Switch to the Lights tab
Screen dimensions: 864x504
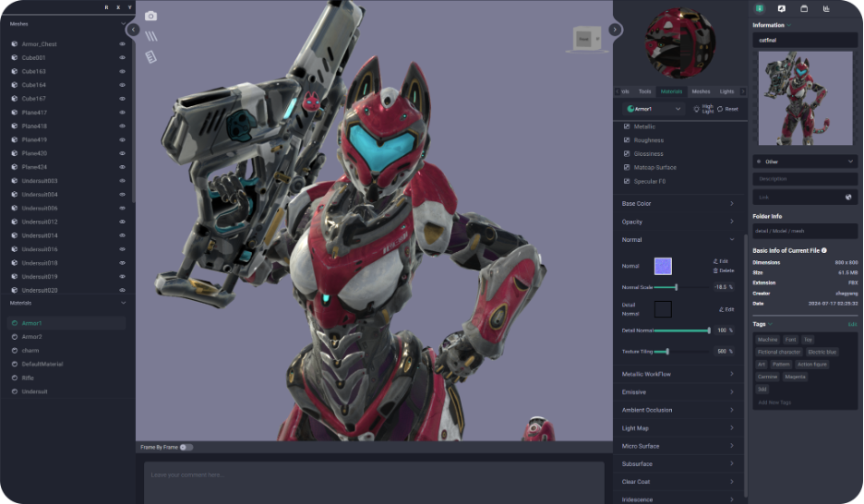726,91
